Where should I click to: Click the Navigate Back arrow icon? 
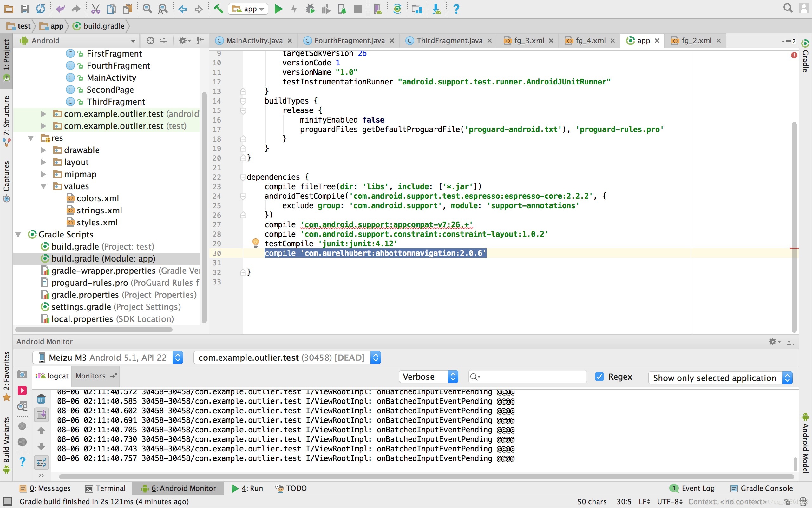tap(182, 9)
